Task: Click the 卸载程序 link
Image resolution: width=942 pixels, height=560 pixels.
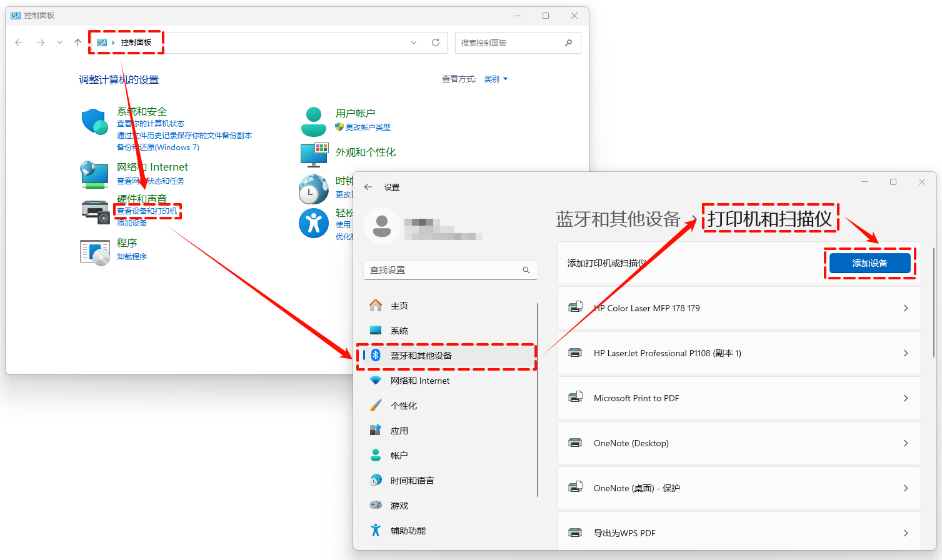Action: (x=132, y=257)
